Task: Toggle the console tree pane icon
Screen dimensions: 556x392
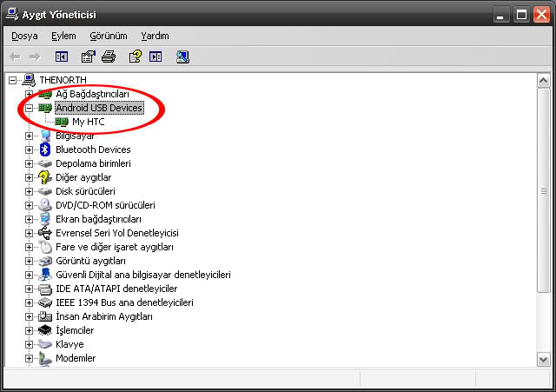Action: point(62,56)
